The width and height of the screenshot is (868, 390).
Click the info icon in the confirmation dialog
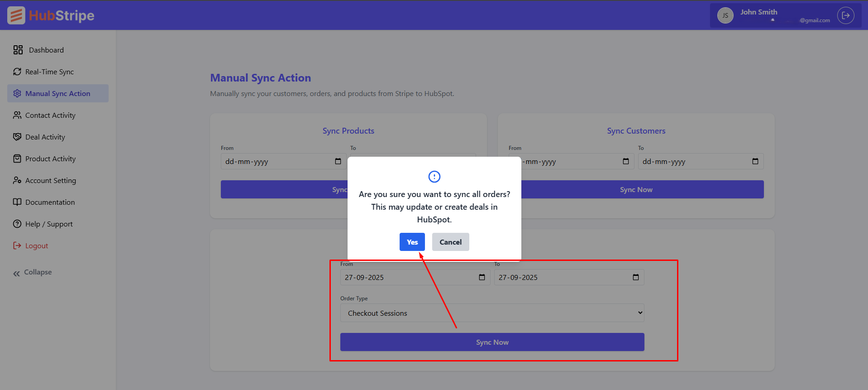434,177
